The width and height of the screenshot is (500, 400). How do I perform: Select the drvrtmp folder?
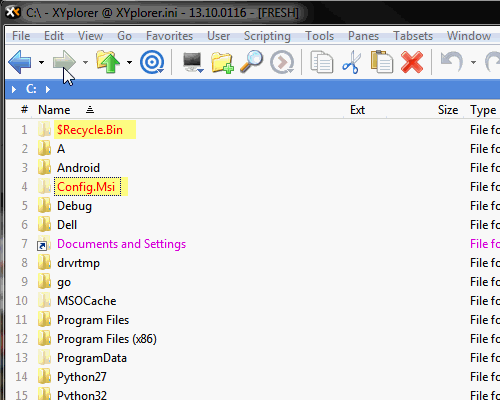point(78,263)
